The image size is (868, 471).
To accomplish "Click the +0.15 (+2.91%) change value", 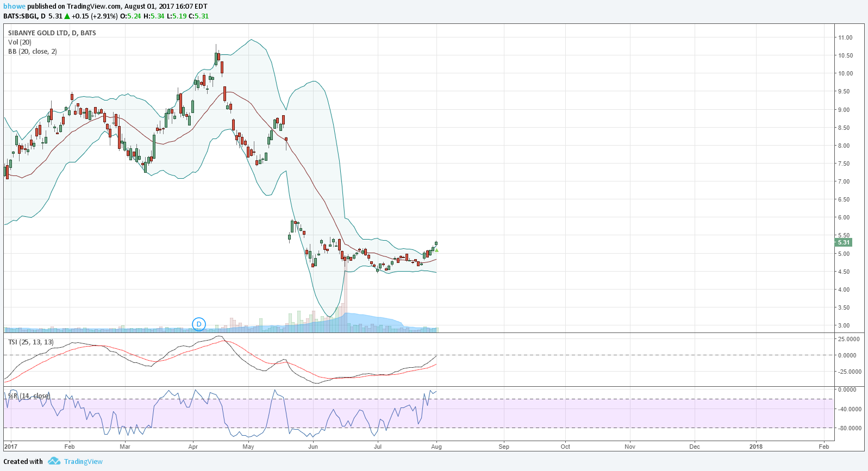I will (x=95, y=16).
